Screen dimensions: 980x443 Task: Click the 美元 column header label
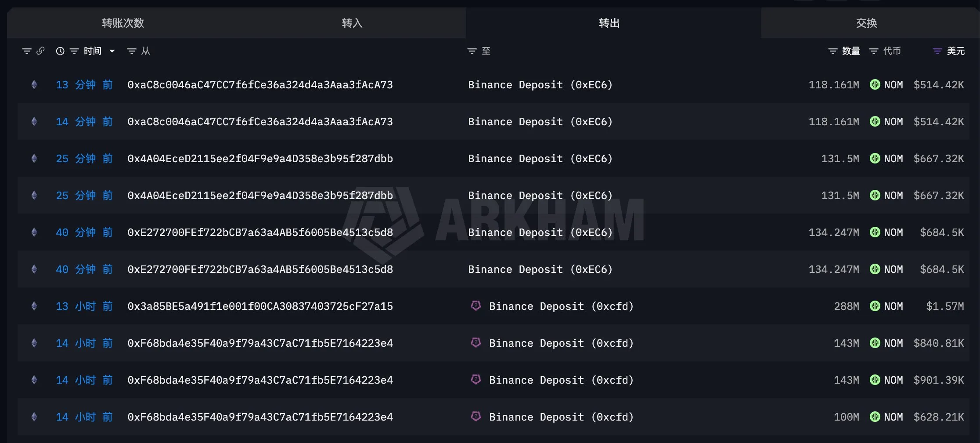point(955,51)
